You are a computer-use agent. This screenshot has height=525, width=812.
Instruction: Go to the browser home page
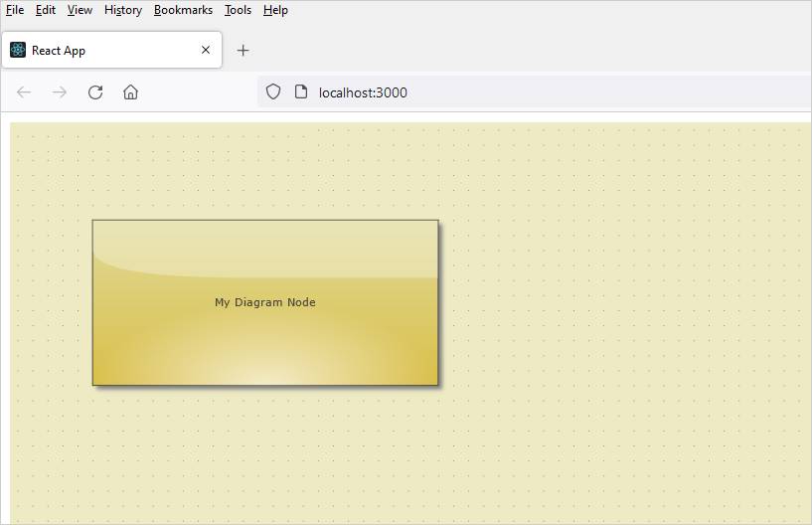[x=130, y=92]
